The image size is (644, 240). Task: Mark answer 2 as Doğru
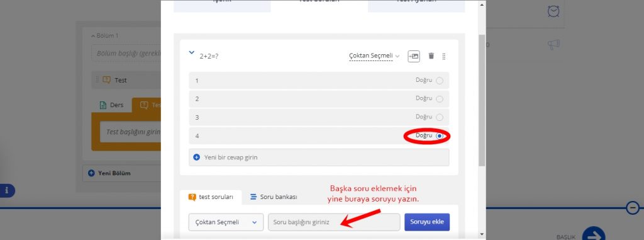440,99
